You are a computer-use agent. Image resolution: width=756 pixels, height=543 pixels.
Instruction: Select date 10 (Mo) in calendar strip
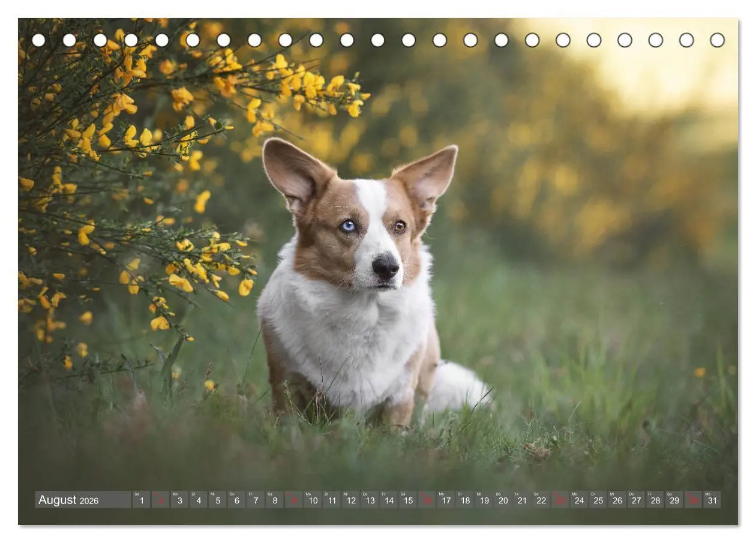point(313,500)
